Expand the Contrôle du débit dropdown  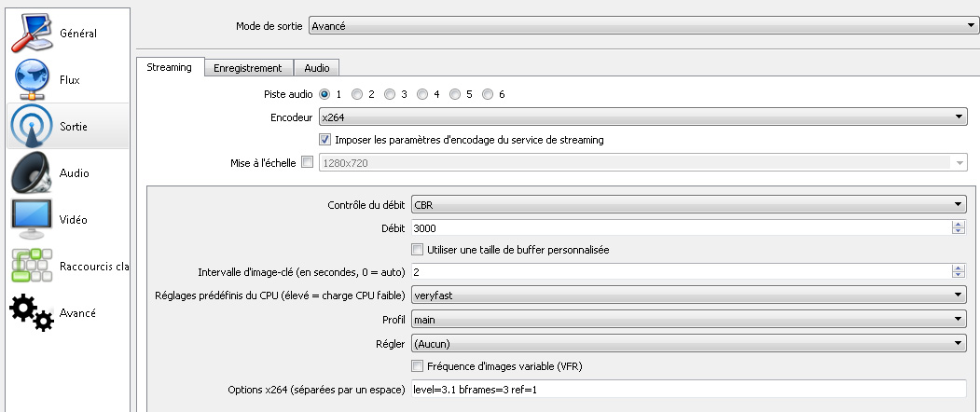coord(689,204)
